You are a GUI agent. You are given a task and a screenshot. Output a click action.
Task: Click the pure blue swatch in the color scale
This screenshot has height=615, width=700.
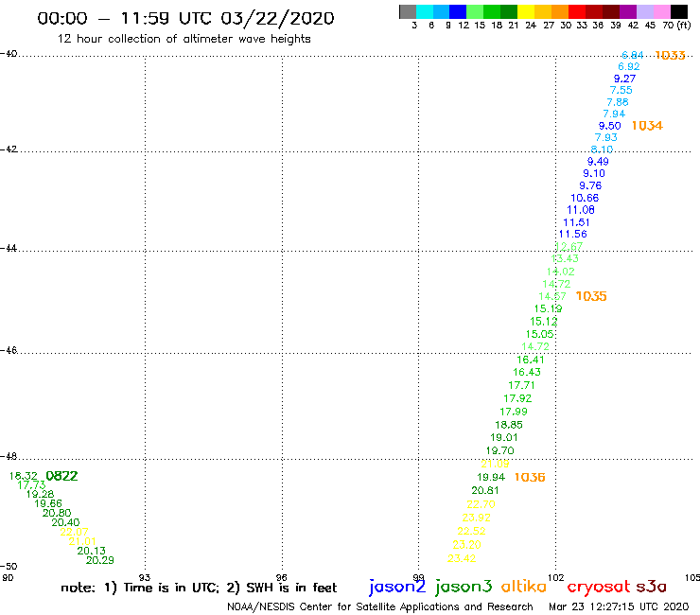[458, 11]
